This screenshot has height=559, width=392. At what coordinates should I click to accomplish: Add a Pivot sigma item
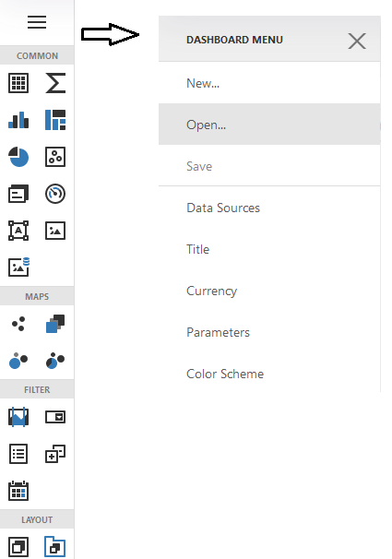pyautogui.click(x=55, y=83)
